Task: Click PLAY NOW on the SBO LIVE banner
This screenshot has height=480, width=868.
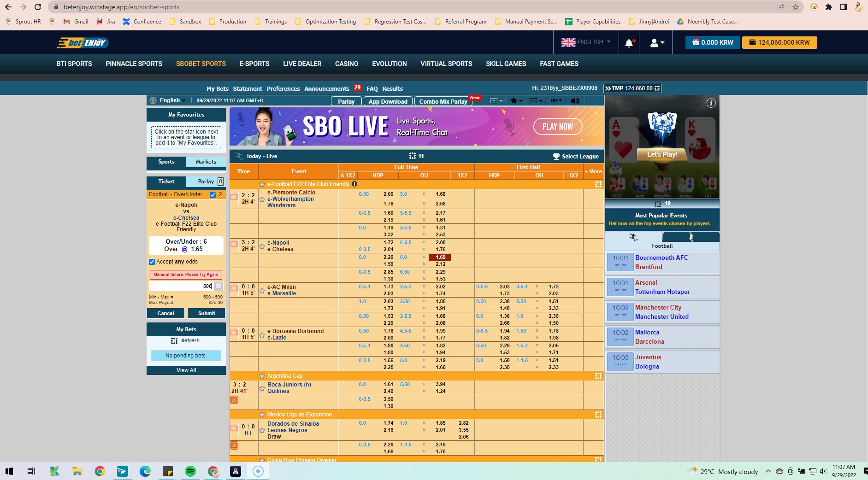Action: 557,126
